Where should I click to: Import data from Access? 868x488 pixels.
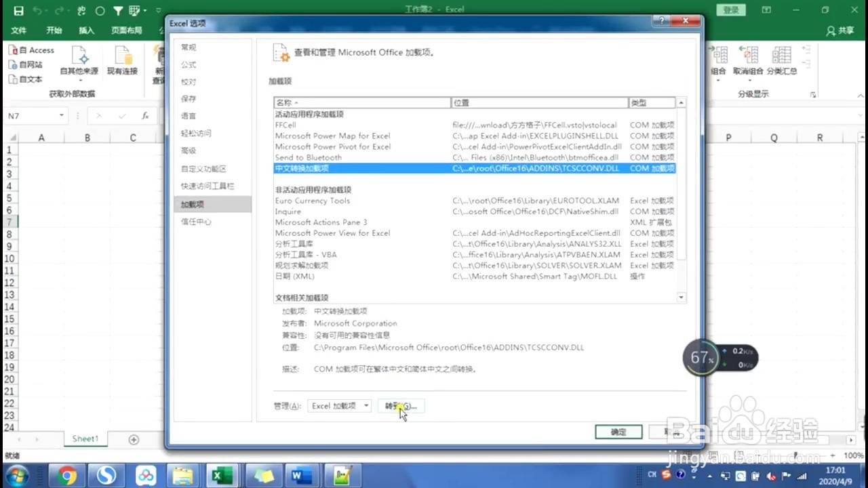(x=31, y=50)
